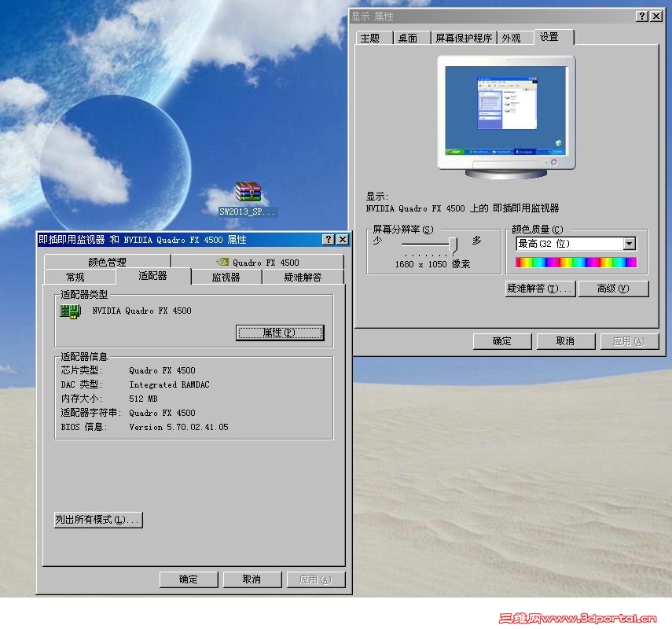This screenshot has width=672, height=629.
Task: Close the 显示 属性 window
Action: pyautogui.click(x=656, y=17)
